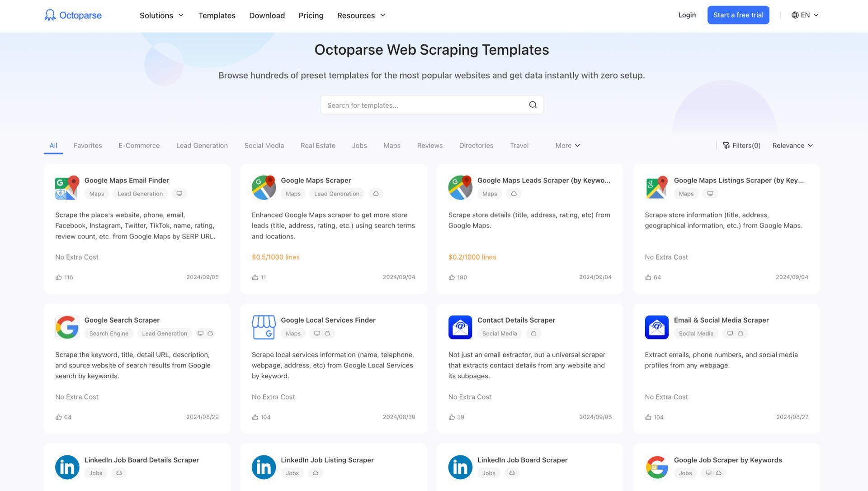The image size is (868, 491).
Task: Open the Filters panel
Action: pyautogui.click(x=741, y=145)
